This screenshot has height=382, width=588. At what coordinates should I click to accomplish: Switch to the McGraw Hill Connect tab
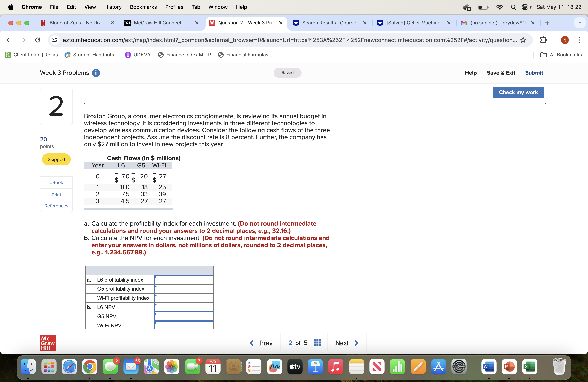click(x=157, y=23)
